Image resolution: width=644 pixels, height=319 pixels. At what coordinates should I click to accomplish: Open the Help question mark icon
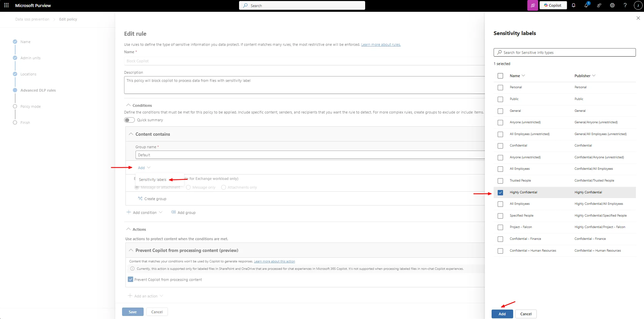click(x=625, y=5)
